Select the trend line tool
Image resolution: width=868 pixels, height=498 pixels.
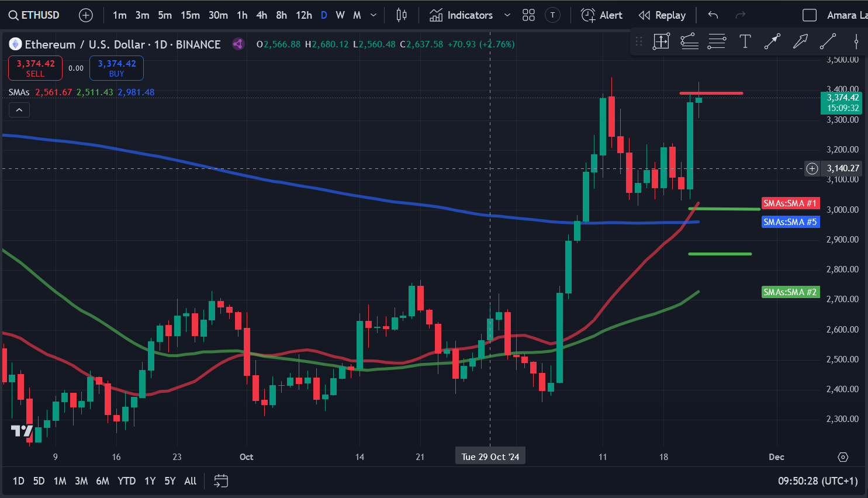[x=828, y=41]
